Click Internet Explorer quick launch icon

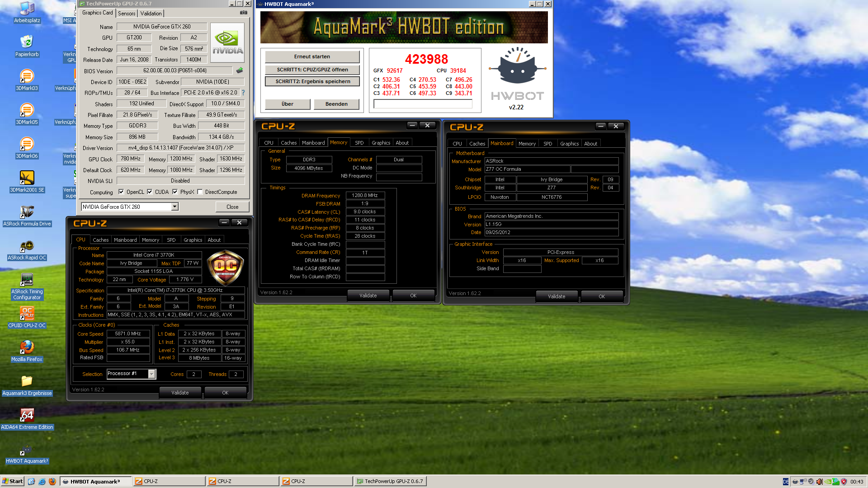(x=42, y=481)
